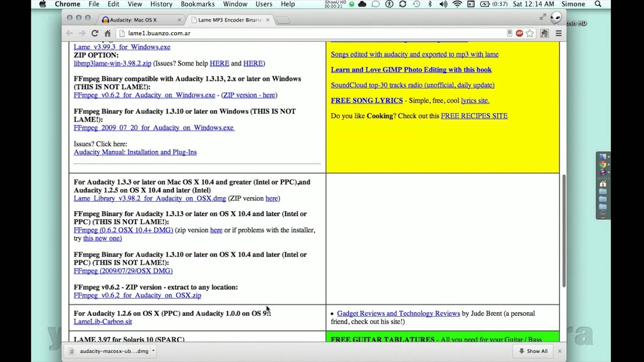The image size is (644, 362).
Task: Download FFmpeg_v0.6.2_for_Audacity_on_Windows.exe
Action: click(144, 95)
